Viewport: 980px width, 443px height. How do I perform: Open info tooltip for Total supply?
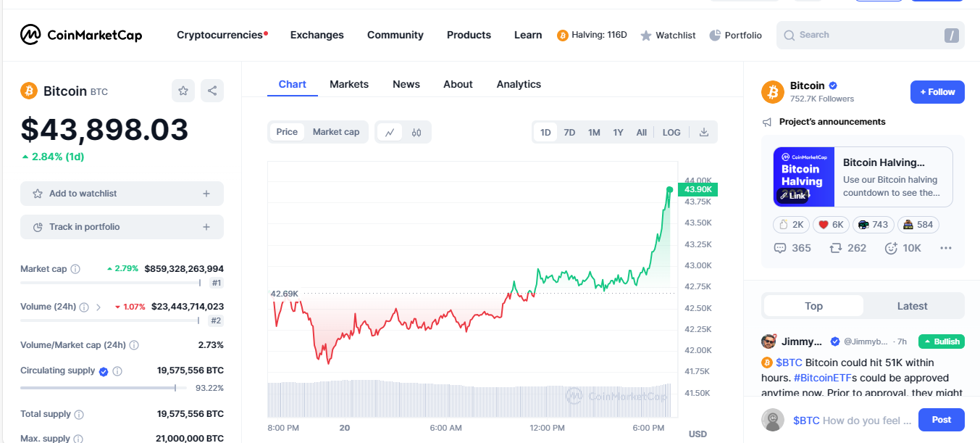[x=79, y=415]
